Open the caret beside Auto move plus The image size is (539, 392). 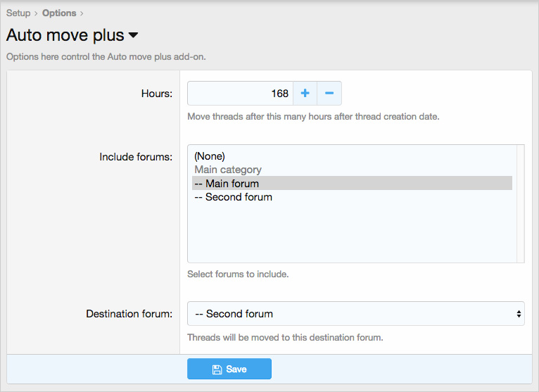[x=133, y=35]
